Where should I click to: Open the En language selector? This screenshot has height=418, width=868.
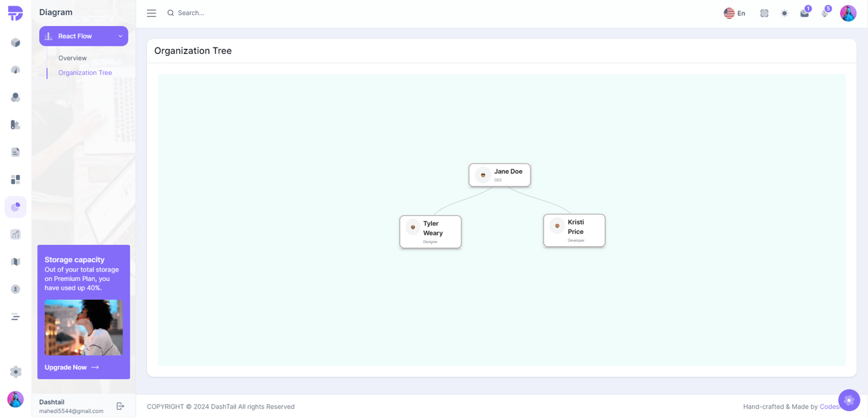(x=734, y=13)
